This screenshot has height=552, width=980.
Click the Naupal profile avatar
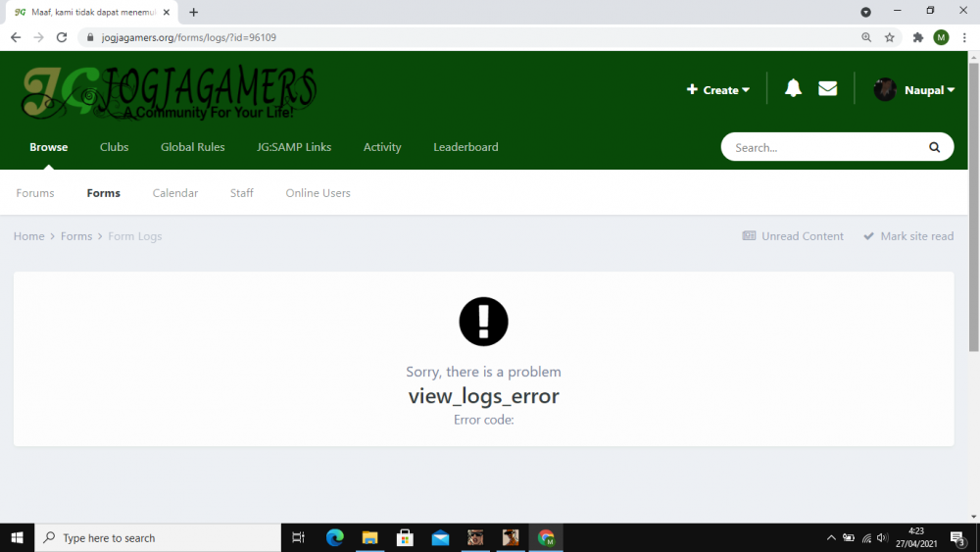click(x=885, y=90)
